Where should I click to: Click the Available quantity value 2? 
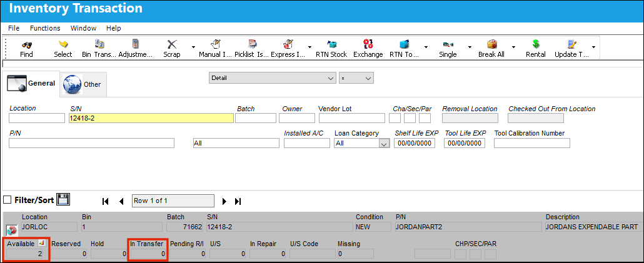click(24, 254)
